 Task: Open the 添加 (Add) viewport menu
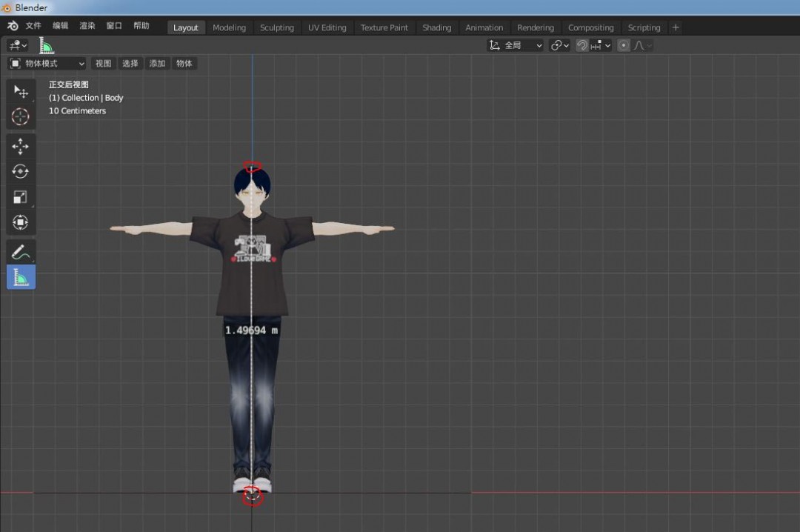(157, 63)
